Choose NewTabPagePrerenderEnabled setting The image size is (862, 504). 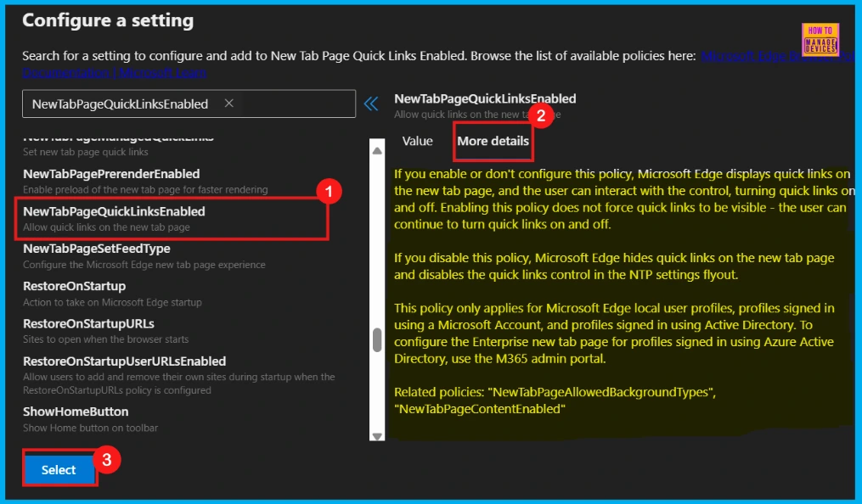tap(146, 182)
